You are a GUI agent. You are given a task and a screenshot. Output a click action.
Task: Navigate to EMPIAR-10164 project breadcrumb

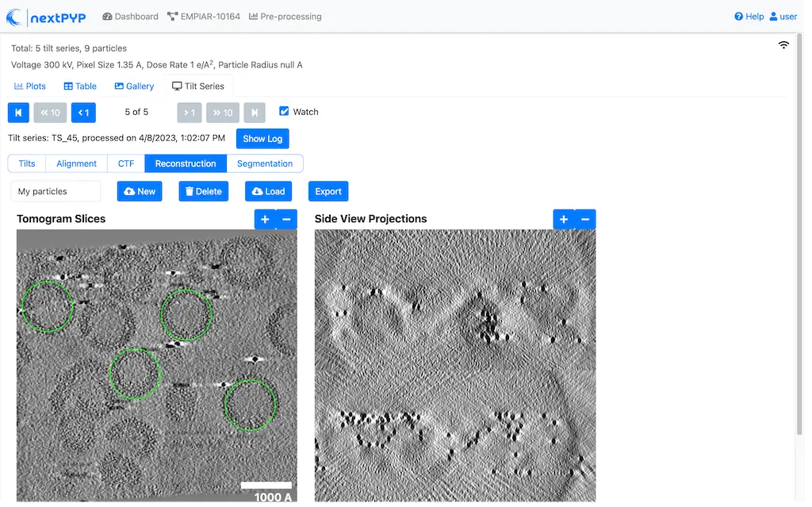(204, 17)
